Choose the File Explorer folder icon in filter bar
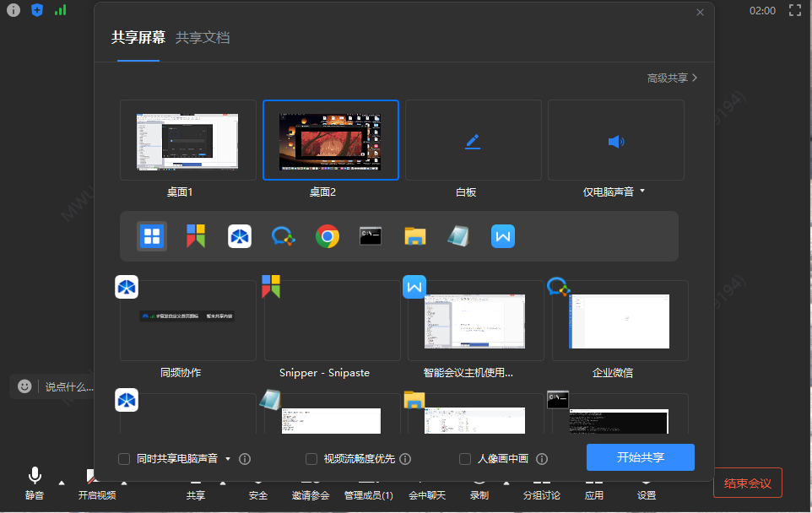The width and height of the screenshot is (812, 513). pos(415,236)
